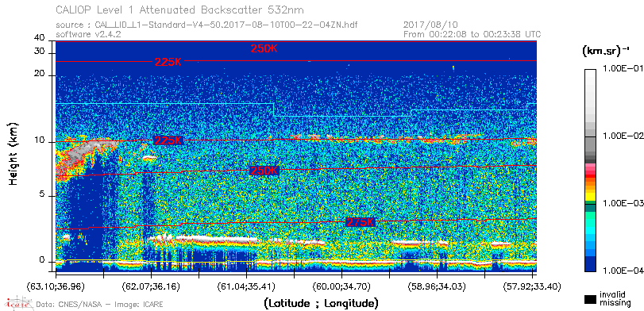Image resolution: width=644 pixels, height=311 pixels.
Task: Click the black invalid/missing legend swatch
Action: tap(591, 300)
